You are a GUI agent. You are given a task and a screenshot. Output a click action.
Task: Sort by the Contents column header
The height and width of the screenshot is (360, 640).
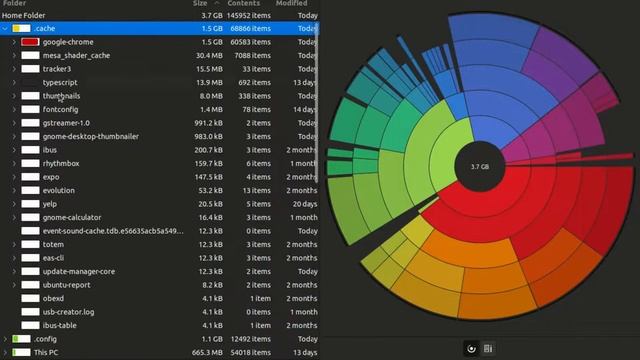click(x=244, y=3)
